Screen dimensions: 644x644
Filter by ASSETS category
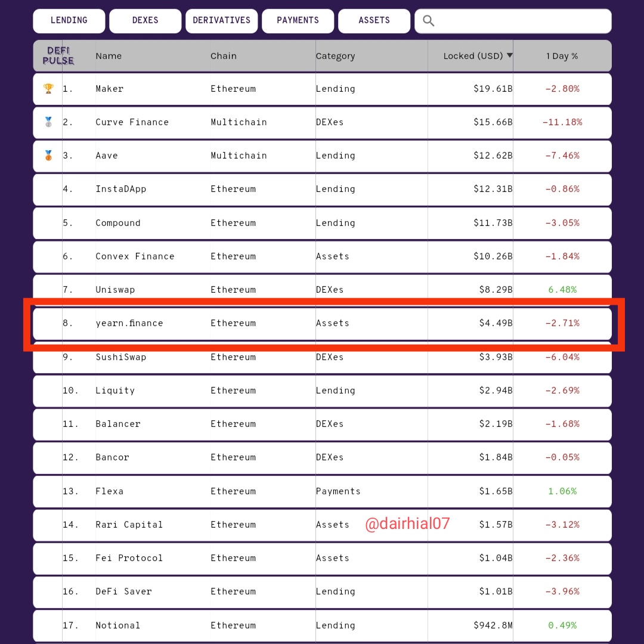(x=374, y=20)
